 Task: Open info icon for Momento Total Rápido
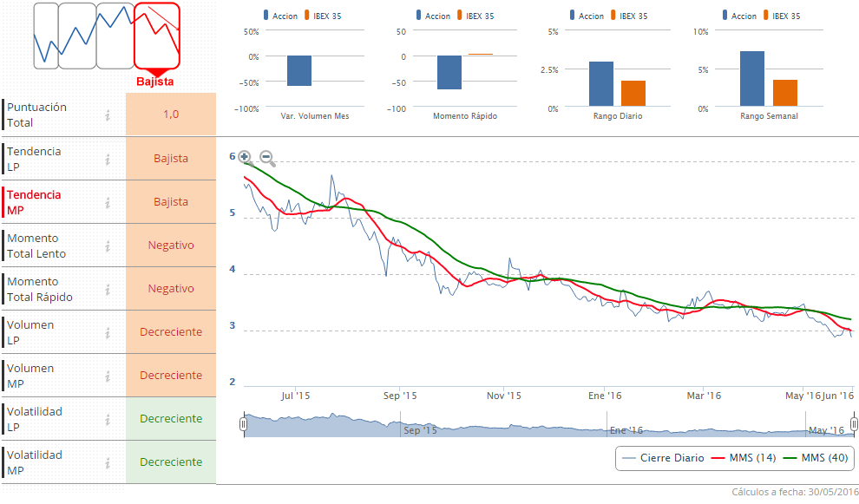(108, 289)
